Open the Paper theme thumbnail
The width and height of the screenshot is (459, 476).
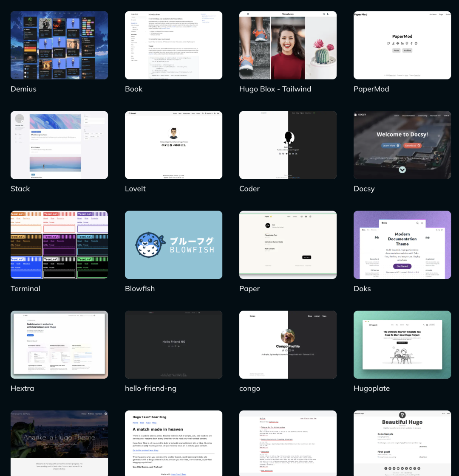(x=288, y=245)
